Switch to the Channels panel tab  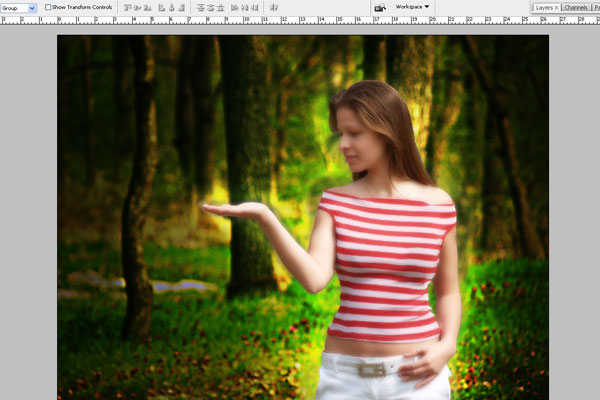pyautogui.click(x=575, y=7)
